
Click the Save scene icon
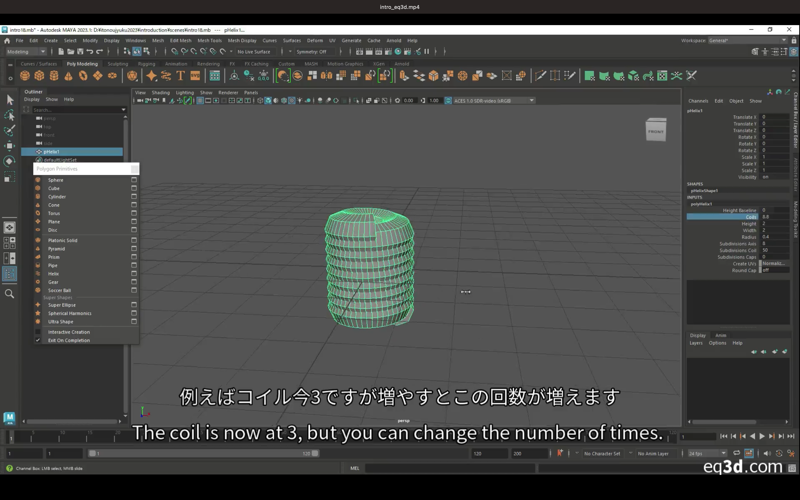click(x=80, y=52)
